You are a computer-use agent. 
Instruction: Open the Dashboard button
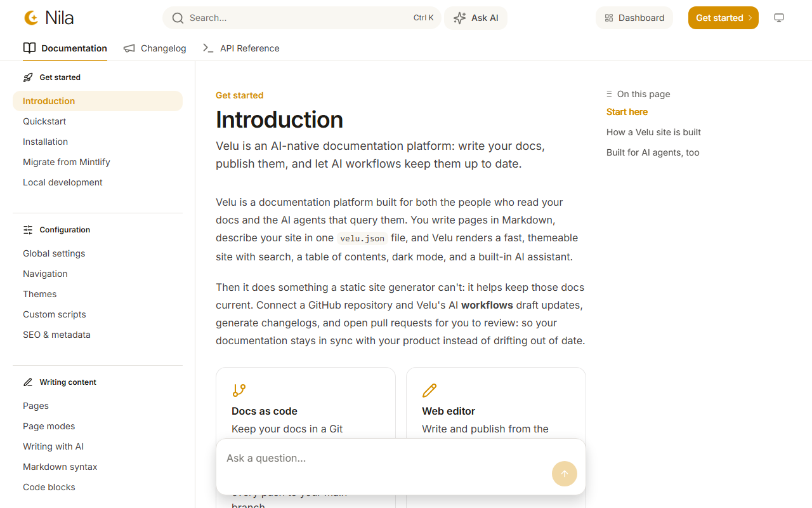click(634, 18)
